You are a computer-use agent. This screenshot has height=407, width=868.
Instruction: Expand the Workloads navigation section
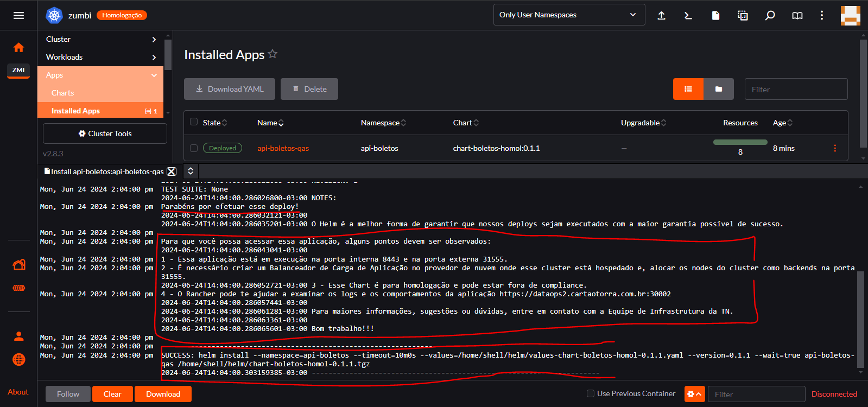pos(101,57)
